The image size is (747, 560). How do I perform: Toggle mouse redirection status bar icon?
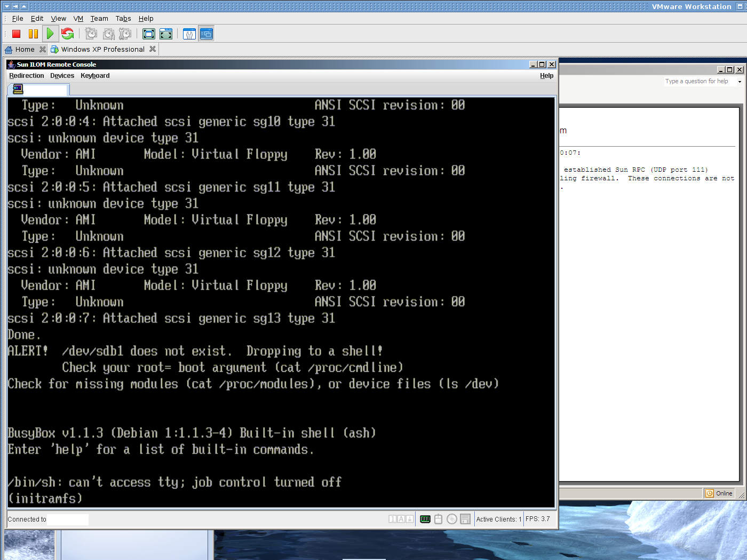[439, 519]
